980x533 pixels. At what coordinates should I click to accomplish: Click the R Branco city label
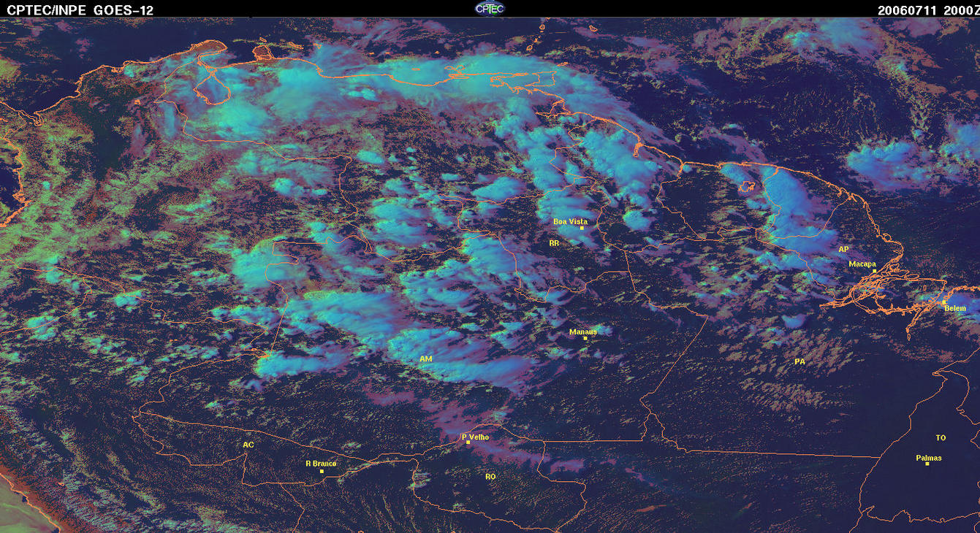pos(321,464)
